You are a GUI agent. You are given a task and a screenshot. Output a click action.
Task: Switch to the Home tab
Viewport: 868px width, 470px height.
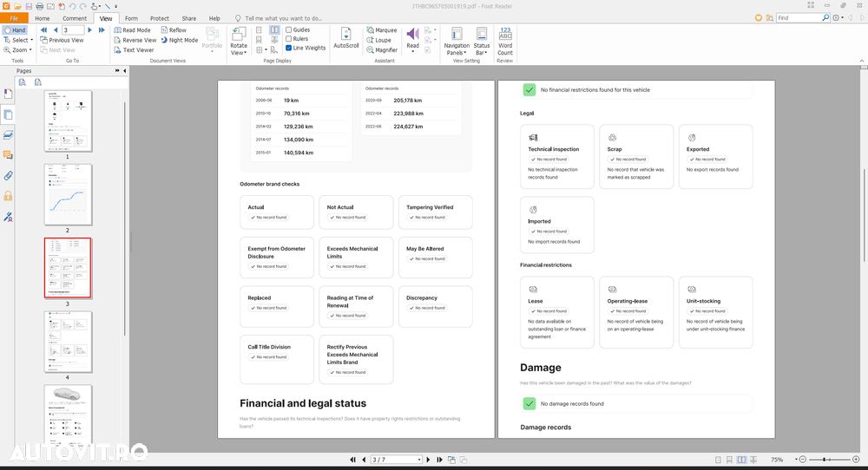[x=42, y=18]
